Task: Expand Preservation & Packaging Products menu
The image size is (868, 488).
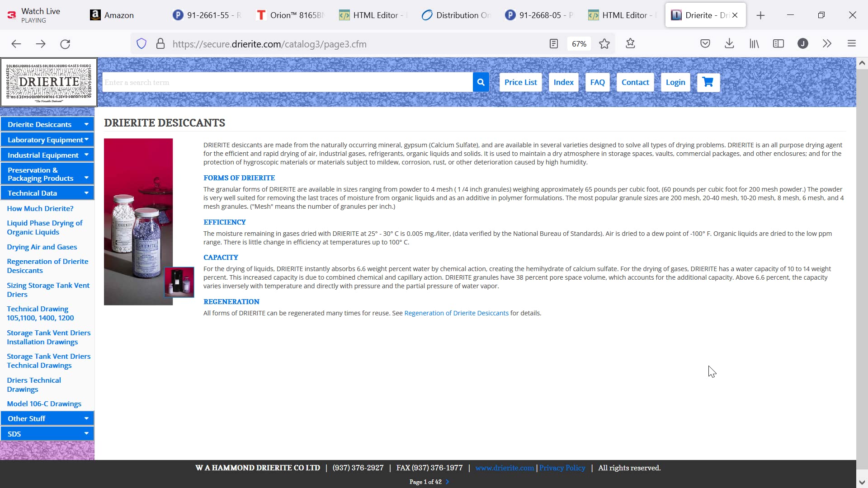Action: click(x=47, y=174)
